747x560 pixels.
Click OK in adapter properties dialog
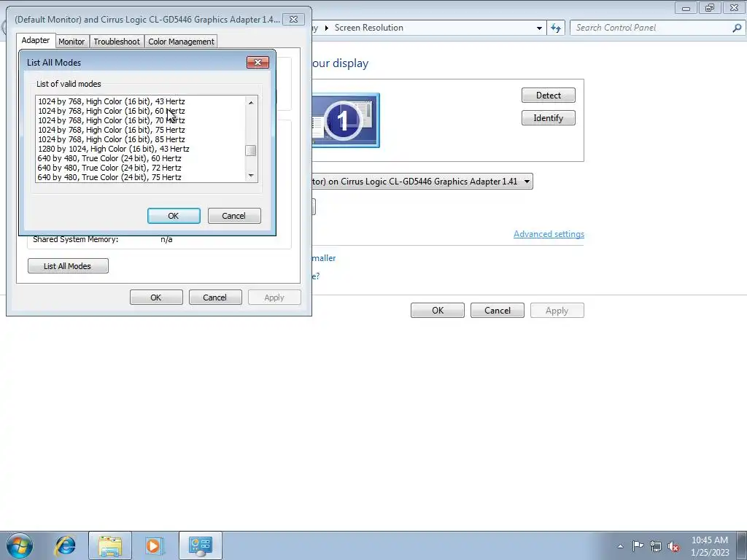(156, 297)
